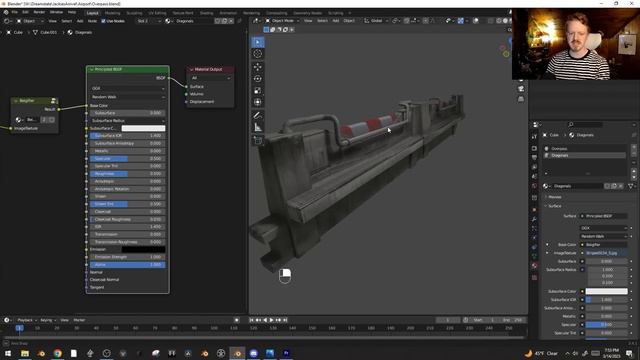Open the Render properties tab

click(534, 148)
